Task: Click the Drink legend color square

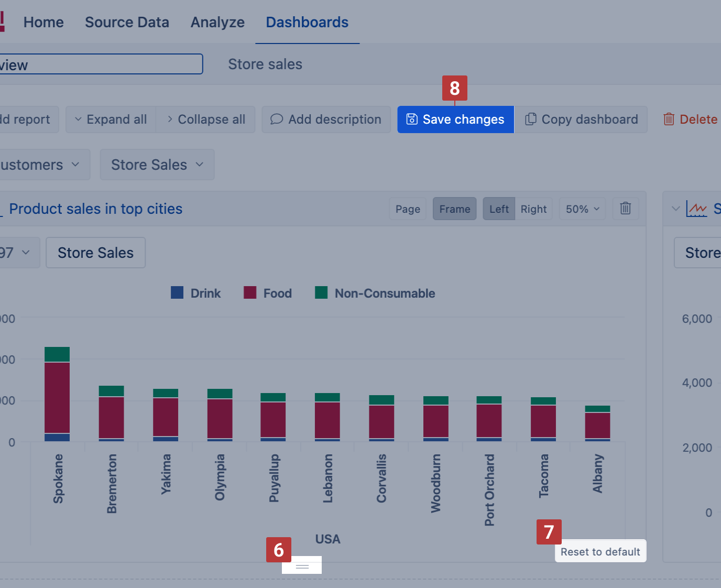Action: point(177,293)
